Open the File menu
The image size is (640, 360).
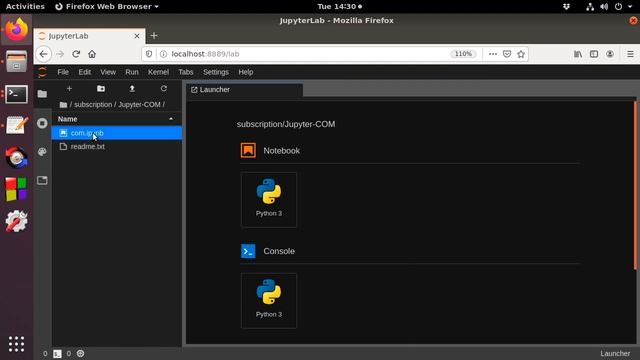click(63, 72)
